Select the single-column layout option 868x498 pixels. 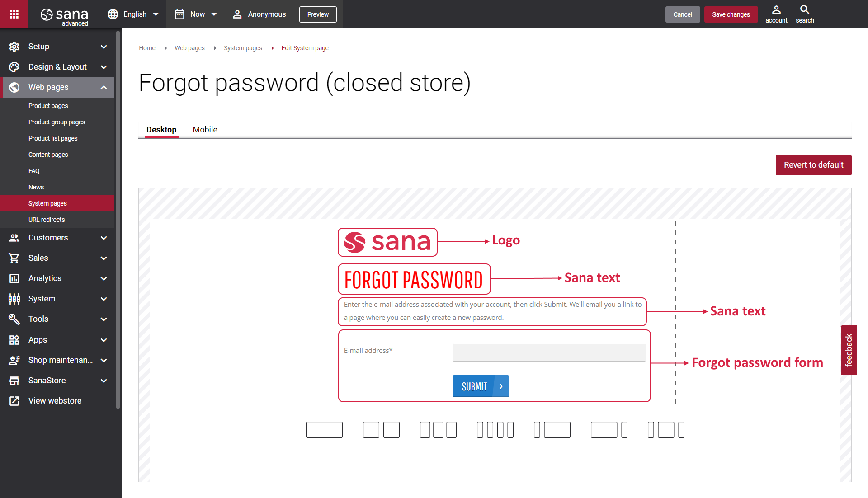coord(324,430)
